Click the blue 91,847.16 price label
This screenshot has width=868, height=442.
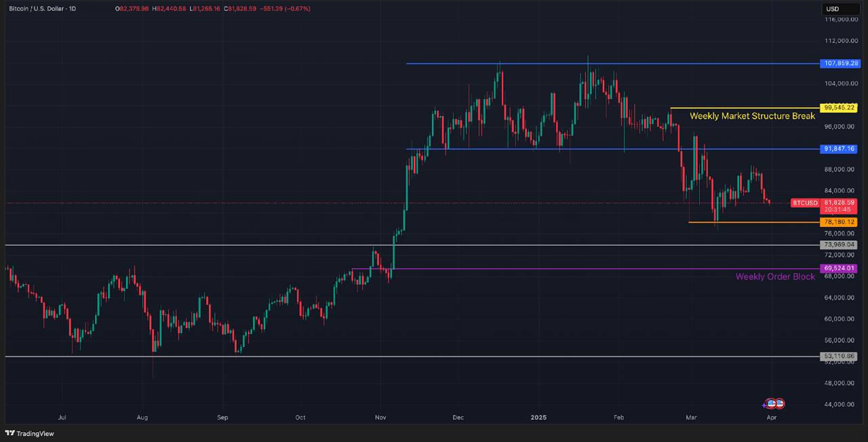point(840,148)
